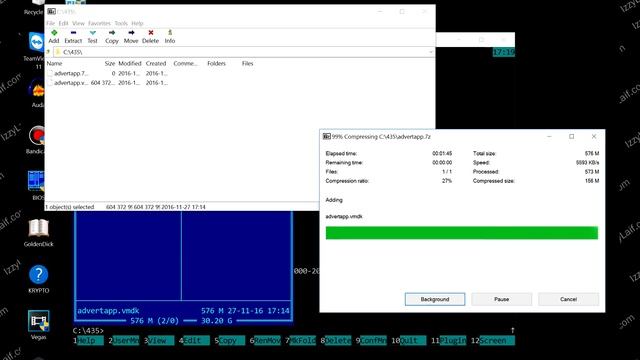
Task: Open the Help menu in 7-Zip
Action: tap(137, 23)
